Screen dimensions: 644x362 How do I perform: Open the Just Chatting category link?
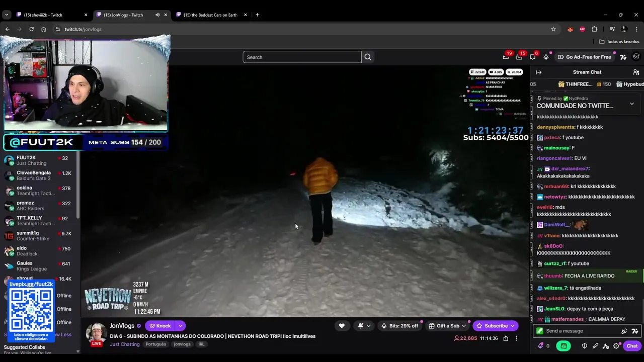coord(125,344)
